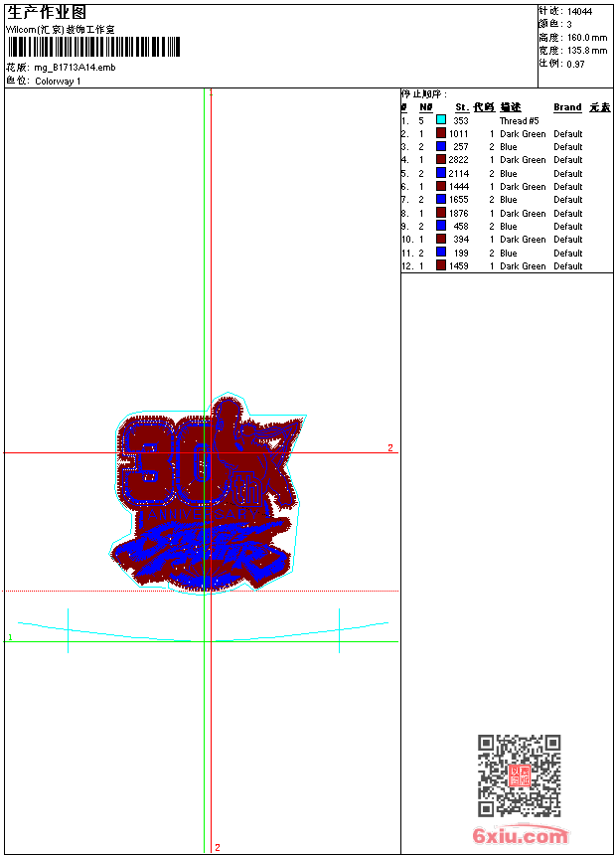Click the 'Blue' description in row 11
Screen dimensions: 616x855
click(x=509, y=254)
